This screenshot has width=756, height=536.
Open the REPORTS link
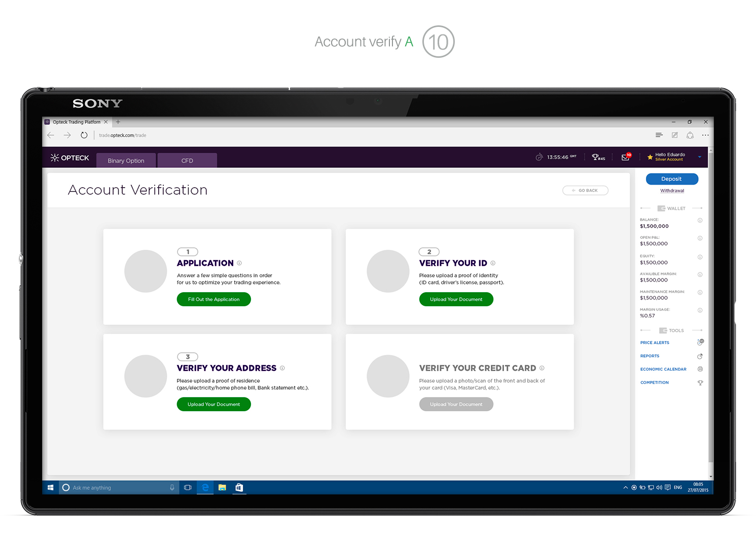[x=650, y=356]
